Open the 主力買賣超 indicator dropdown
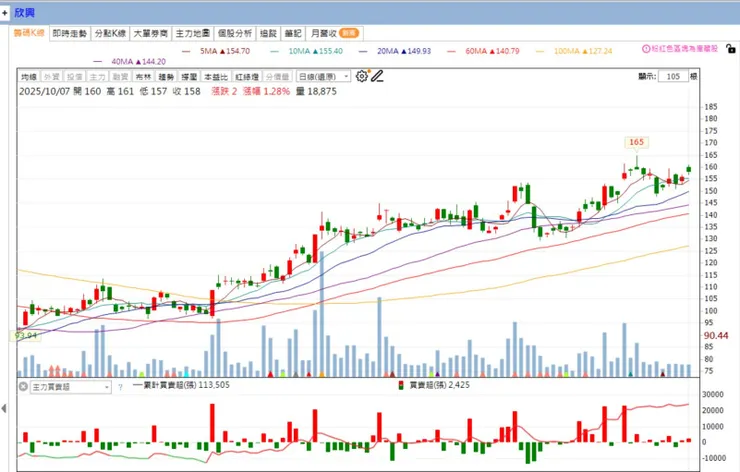Screen dimensions: 740x472 pyautogui.click(x=71, y=387)
